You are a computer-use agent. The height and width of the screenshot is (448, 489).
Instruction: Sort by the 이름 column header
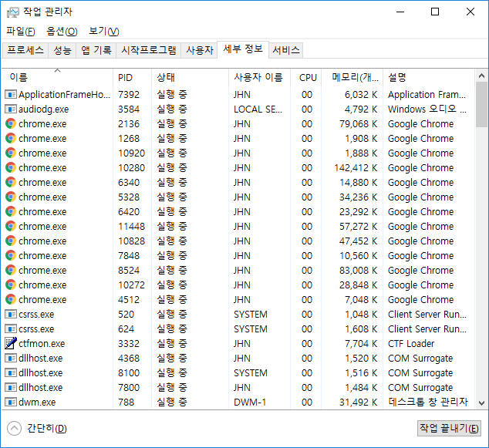point(57,77)
